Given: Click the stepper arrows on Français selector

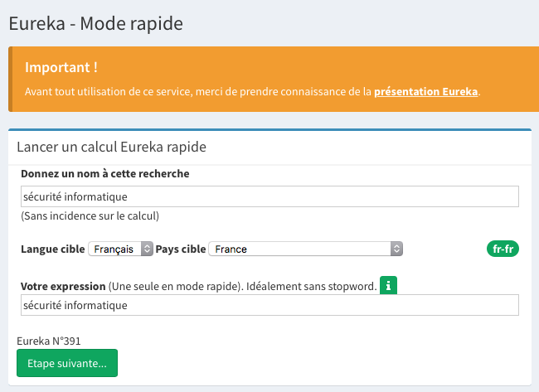Looking at the screenshot, I should [147, 249].
